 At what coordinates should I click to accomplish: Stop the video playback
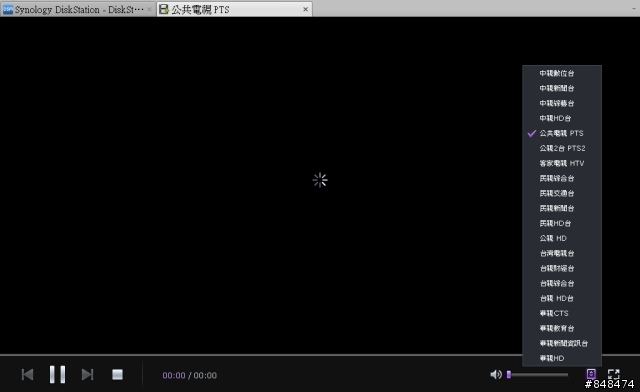coord(118,374)
